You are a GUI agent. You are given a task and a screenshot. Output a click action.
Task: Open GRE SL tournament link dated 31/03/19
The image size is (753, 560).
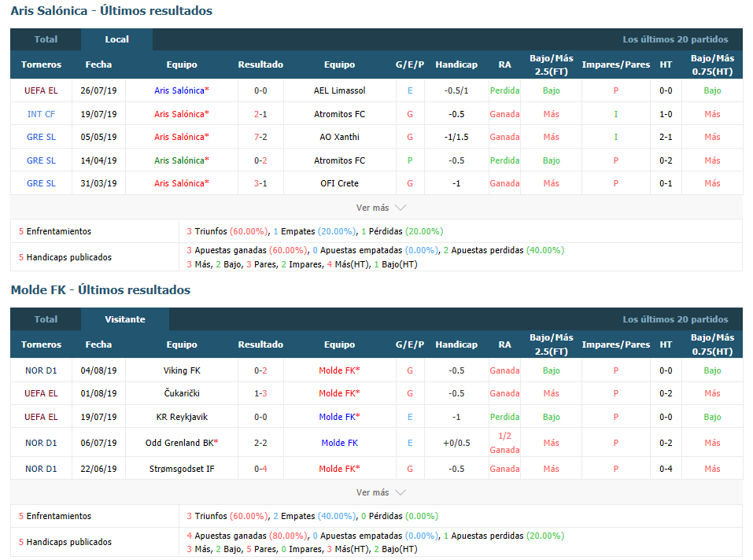(41, 183)
